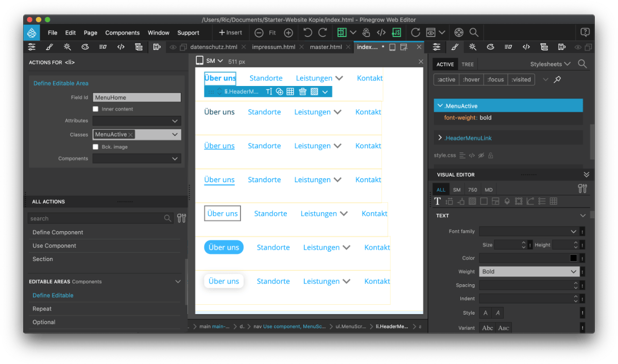Toggle the green JS icon
Image resolution: width=618 pixels, height=364 pixels.
click(x=397, y=32)
